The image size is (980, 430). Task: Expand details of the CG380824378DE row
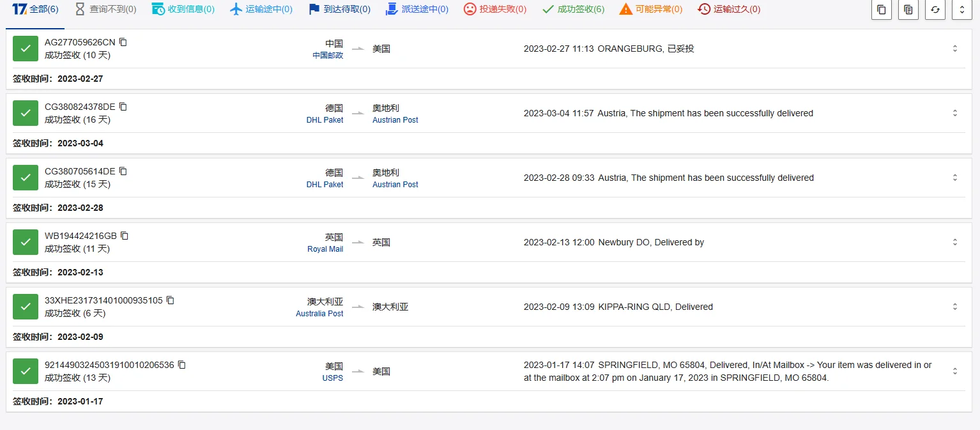click(955, 113)
